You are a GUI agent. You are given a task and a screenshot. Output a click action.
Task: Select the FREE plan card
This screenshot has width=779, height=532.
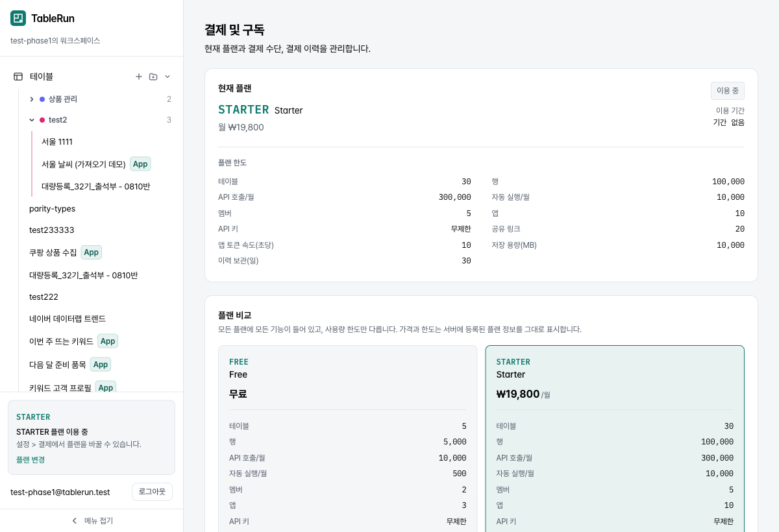[x=347, y=439]
